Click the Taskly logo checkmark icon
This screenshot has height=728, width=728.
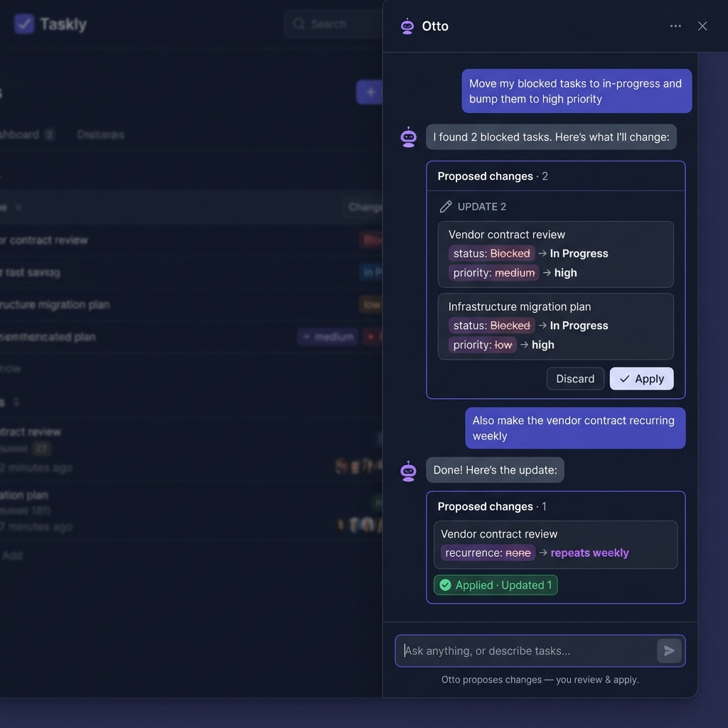pyautogui.click(x=24, y=23)
